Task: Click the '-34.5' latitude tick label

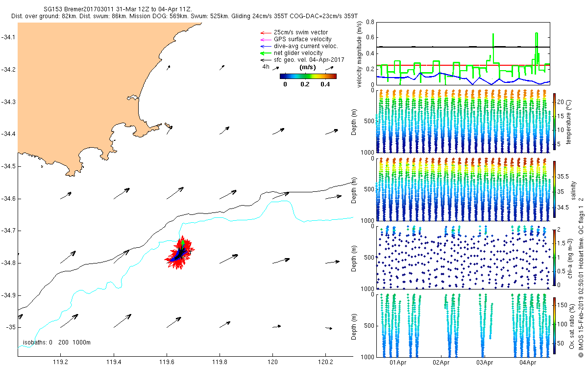Action: pyautogui.click(x=8, y=166)
